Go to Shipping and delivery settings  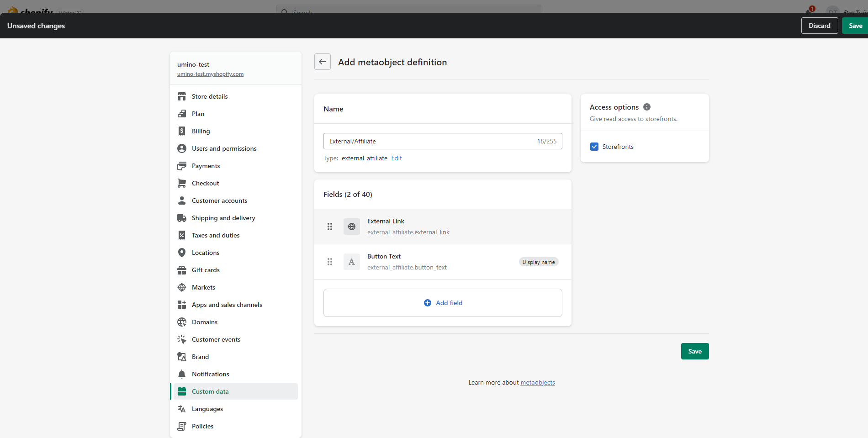tap(223, 218)
